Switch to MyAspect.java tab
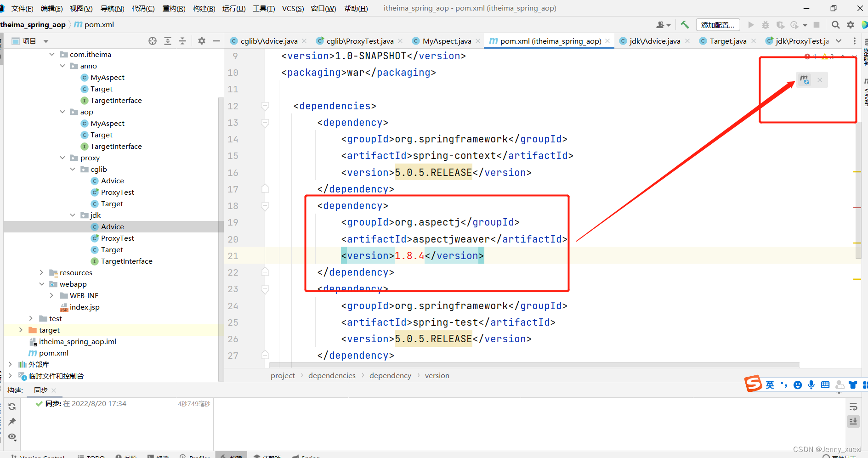The image size is (868, 458). click(446, 41)
